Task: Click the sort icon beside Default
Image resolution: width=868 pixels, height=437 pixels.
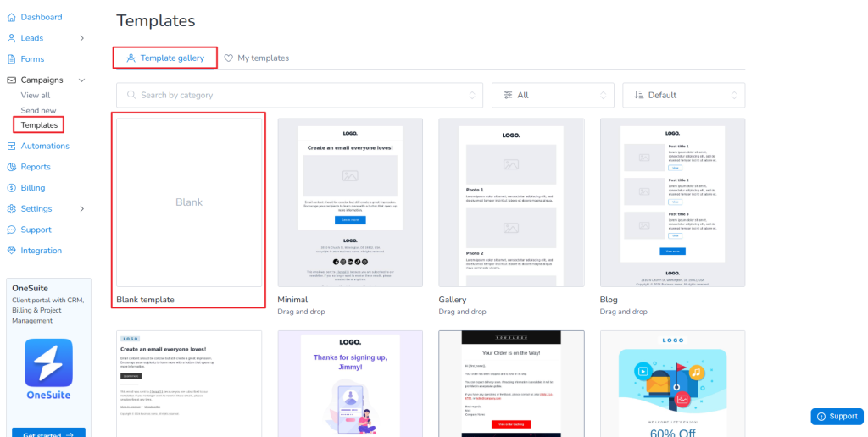Action: 639,95
